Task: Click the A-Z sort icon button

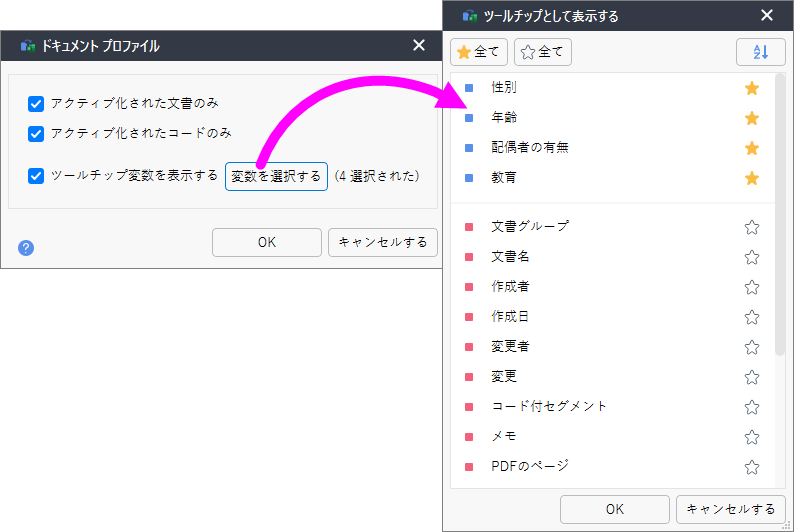Action: [761, 52]
